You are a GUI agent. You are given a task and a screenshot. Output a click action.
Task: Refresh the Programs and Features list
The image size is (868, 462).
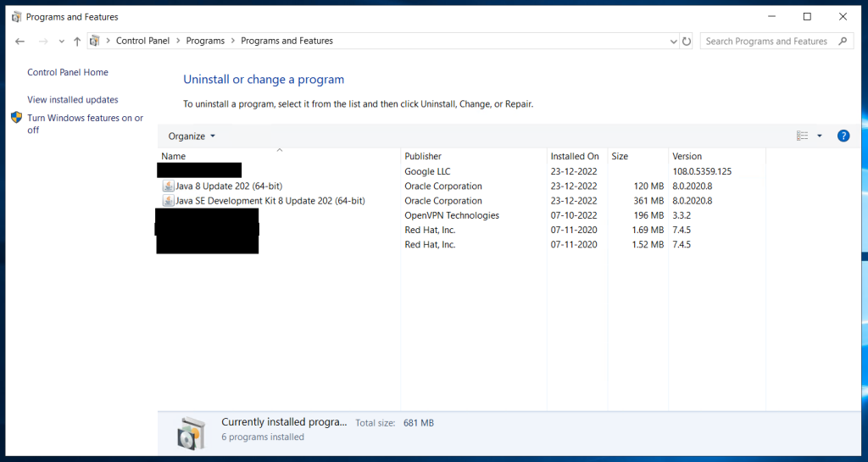coord(687,41)
